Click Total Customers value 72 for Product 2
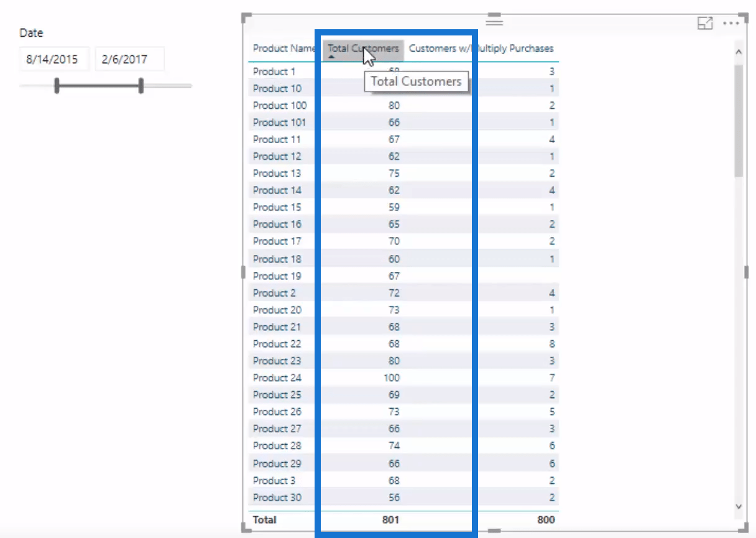Viewport: 756px width, 538px height. (394, 293)
